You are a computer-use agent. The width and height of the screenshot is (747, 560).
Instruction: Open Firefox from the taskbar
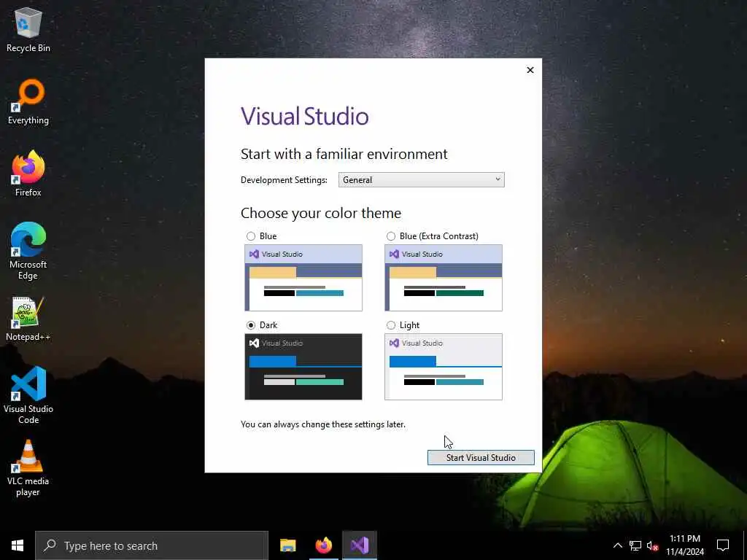click(x=323, y=545)
